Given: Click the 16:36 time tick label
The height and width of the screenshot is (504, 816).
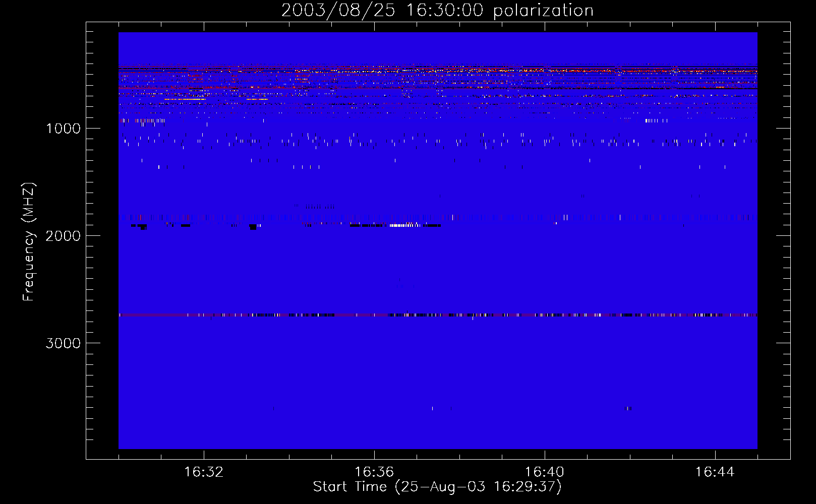Looking at the screenshot, I should tap(374, 472).
